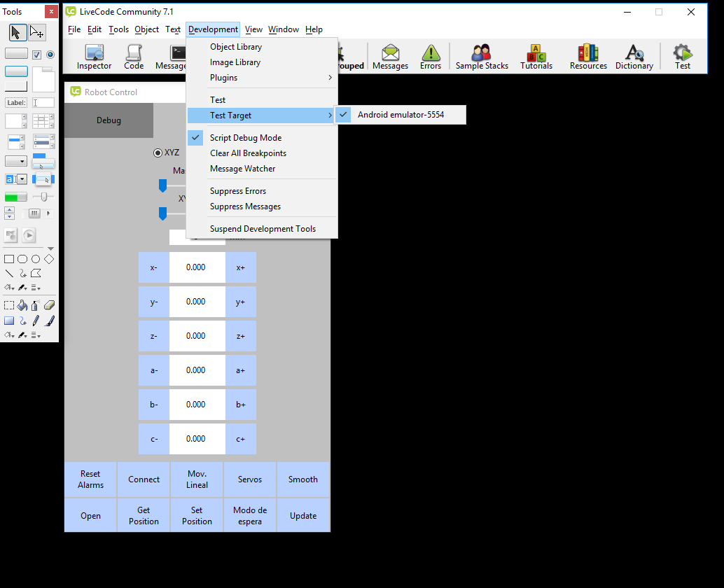Image resolution: width=724 pixels, height=588 pixels.
Task: Select the pencil paint tool
Action: [x=36, y=321]
